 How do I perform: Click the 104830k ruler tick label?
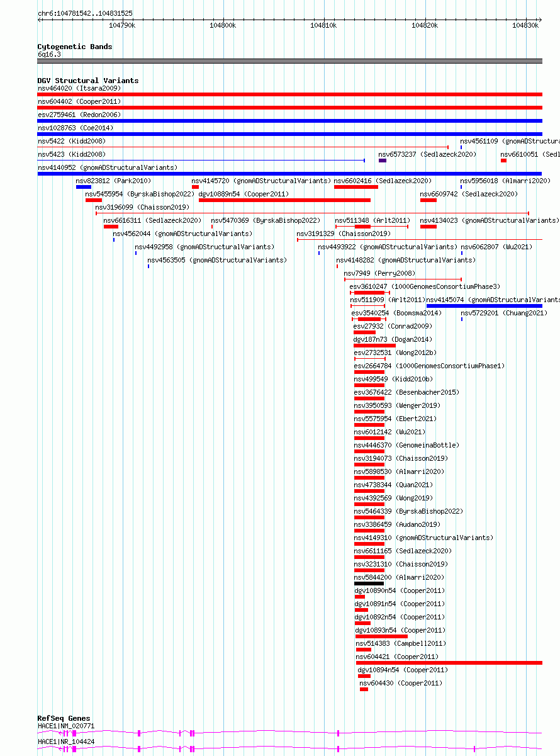(x=525, y=25)
